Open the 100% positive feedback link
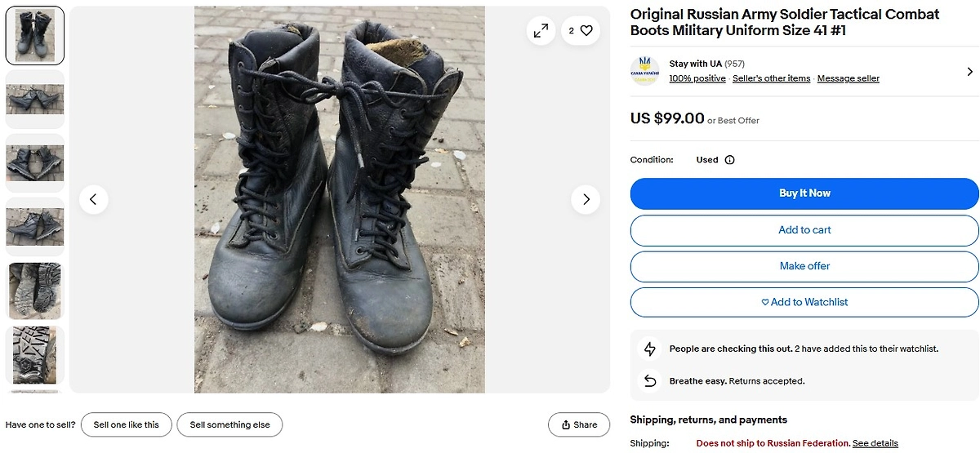Viewport: 980px width, 453px height. pos(697,78)
